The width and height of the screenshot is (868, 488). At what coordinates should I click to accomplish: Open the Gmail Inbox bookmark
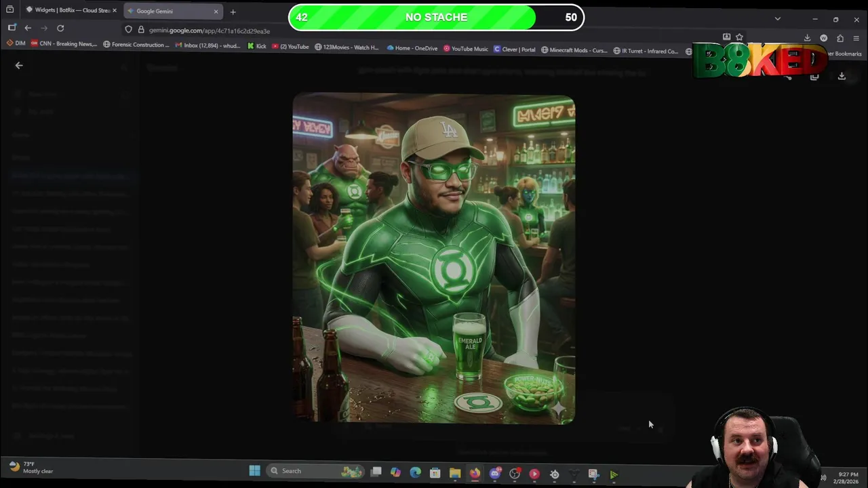pos(208,45)
